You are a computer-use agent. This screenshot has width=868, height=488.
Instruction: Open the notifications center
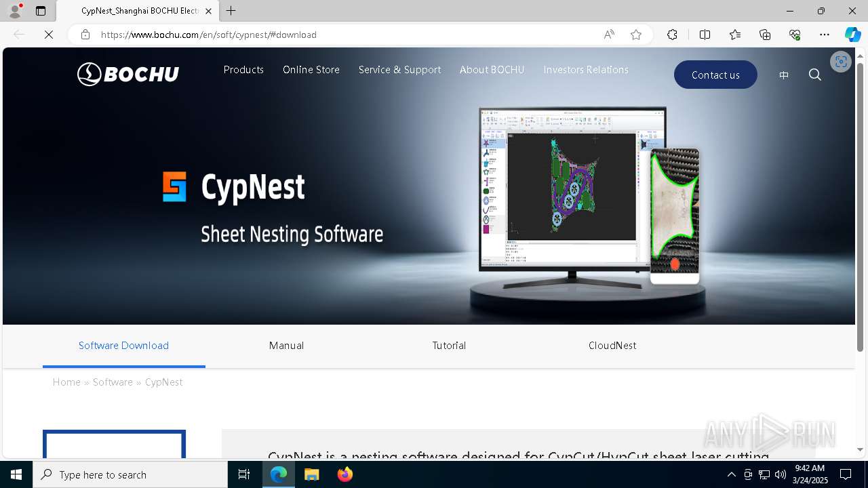pyautogui.click(x=846, y=474)
